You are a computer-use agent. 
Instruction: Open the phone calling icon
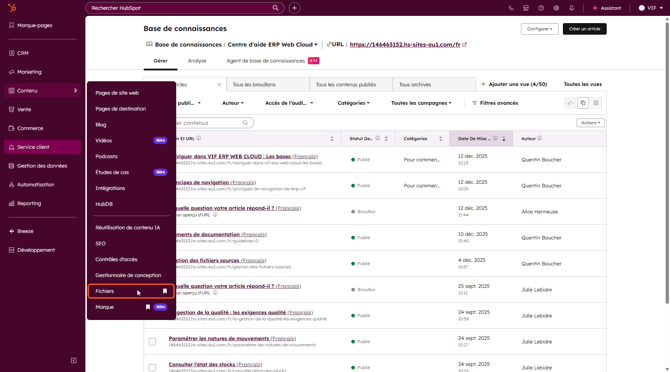[511, 8]
